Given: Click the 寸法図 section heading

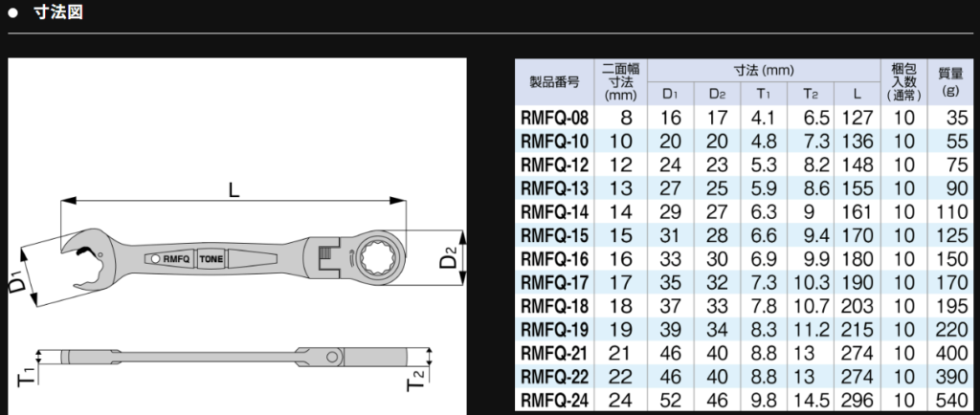Looking at the screenshot, I should 58,15.
